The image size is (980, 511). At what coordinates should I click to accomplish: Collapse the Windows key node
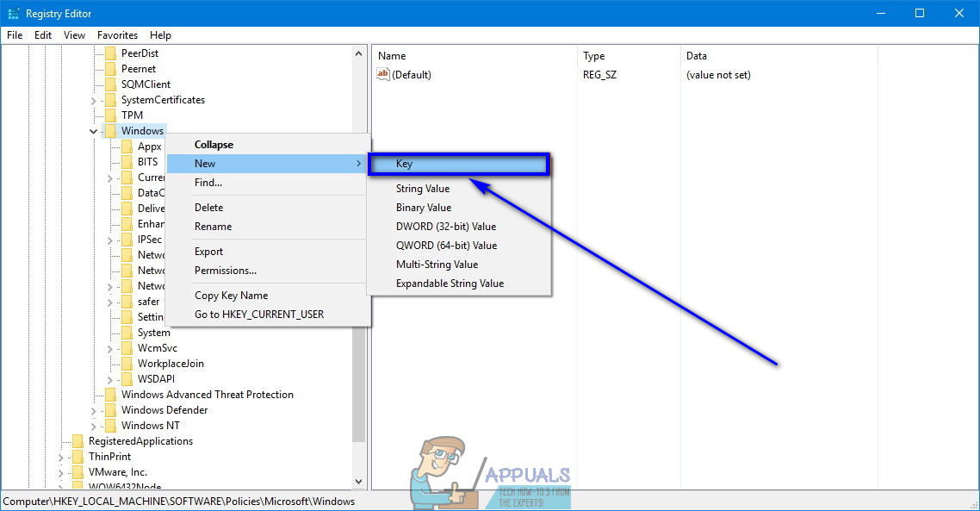click(94, 131)
